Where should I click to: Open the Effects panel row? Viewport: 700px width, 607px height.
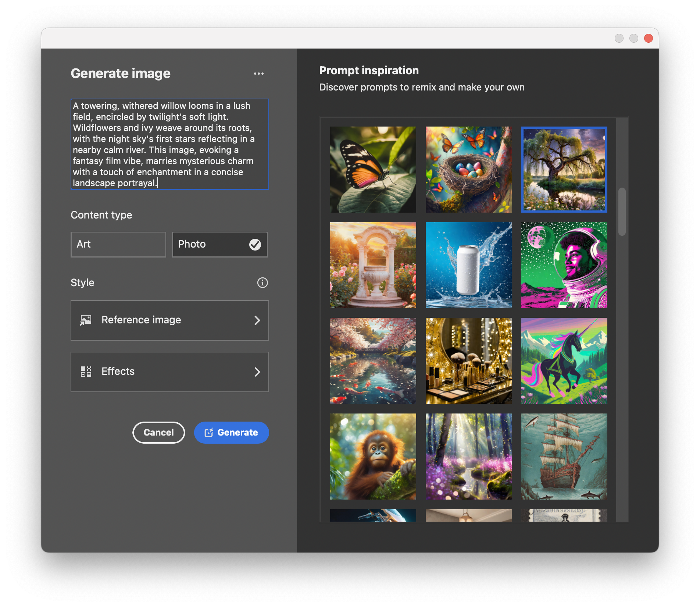click(170, 372)
